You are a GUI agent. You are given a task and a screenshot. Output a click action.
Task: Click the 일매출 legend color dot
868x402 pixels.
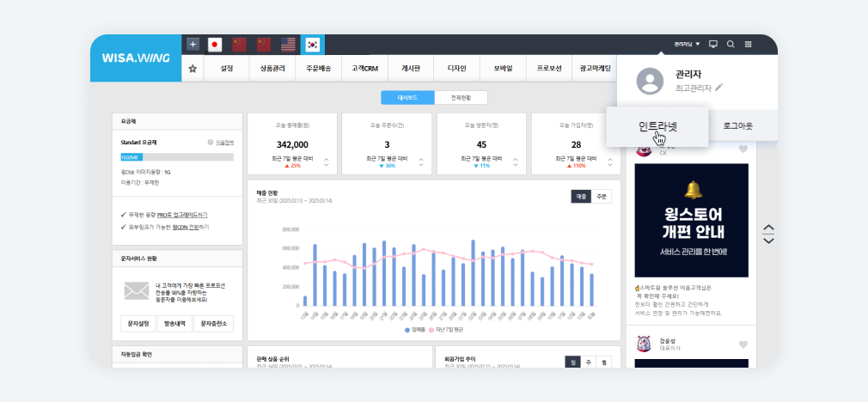coord(407,330)
